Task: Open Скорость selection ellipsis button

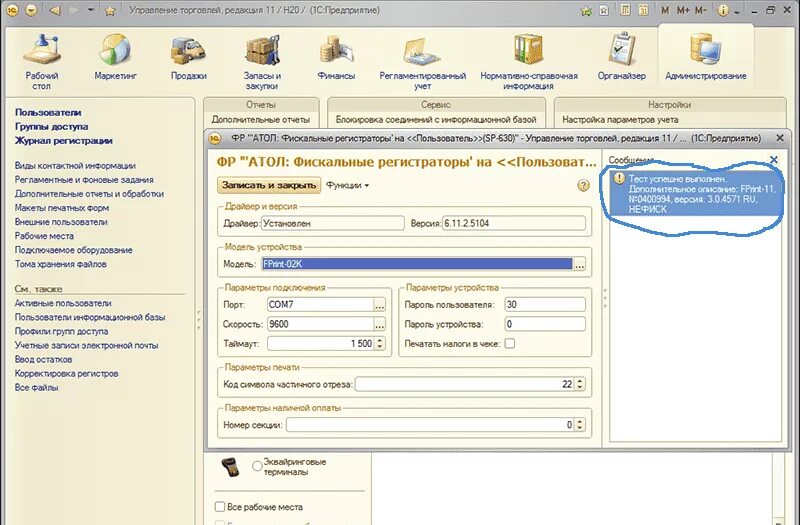Action: click(380, 324)
